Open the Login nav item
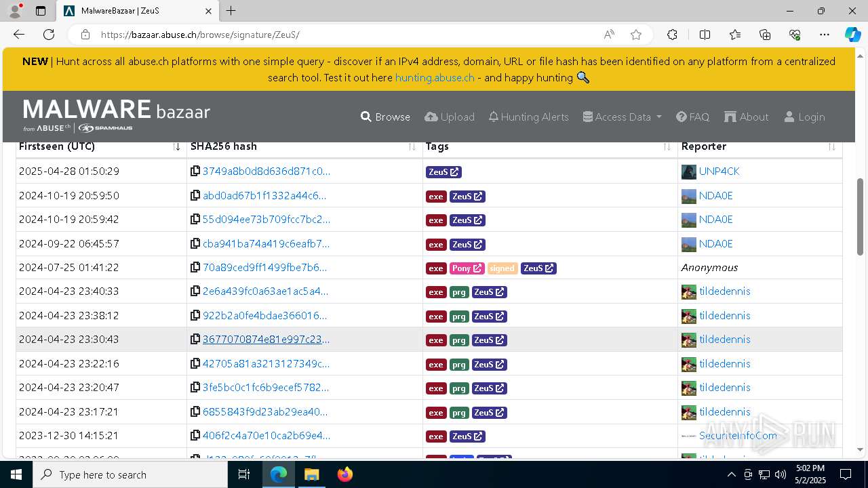This screenshot has height=488, width=868. (x=804, y=117)
